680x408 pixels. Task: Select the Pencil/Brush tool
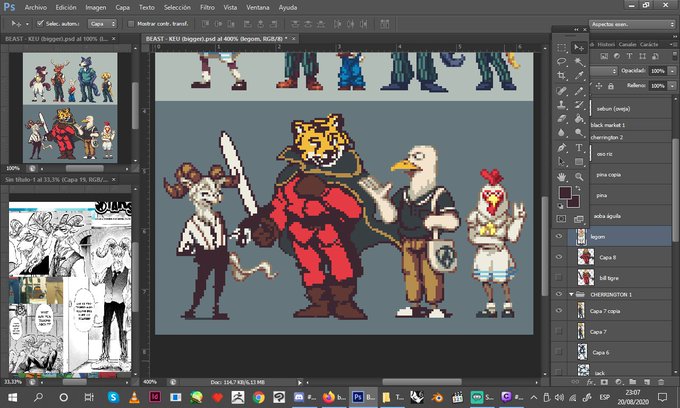click(579, 91)
